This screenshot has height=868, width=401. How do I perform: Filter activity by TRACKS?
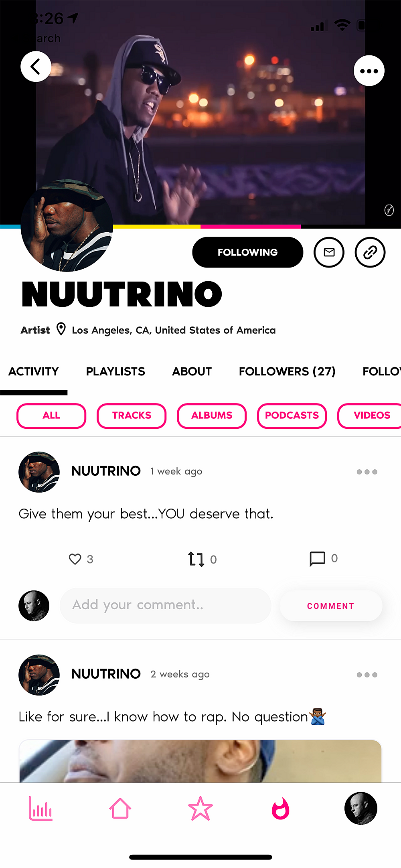click(x=132, y=416)
